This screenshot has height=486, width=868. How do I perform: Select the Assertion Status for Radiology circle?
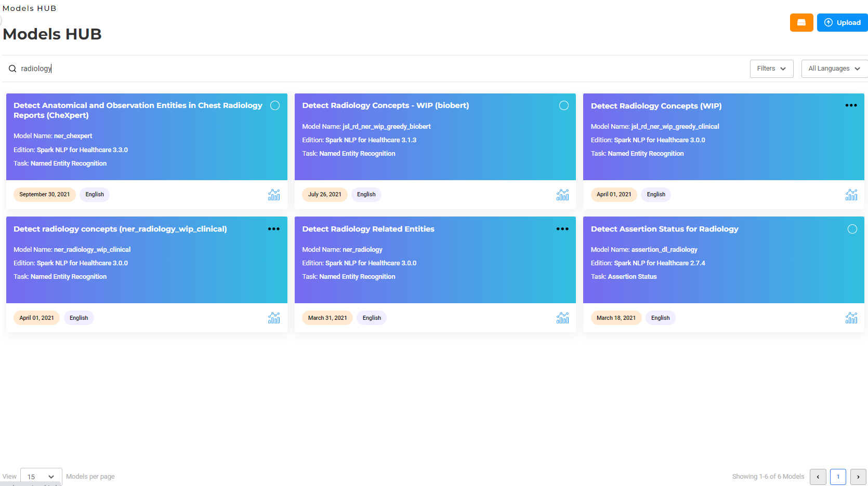click(852, 229)
